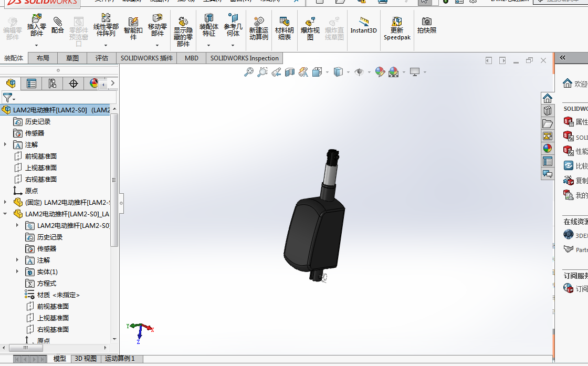
Task: Switch to the 运动算例 1 bottom tab
Action: tap(120, 359)
